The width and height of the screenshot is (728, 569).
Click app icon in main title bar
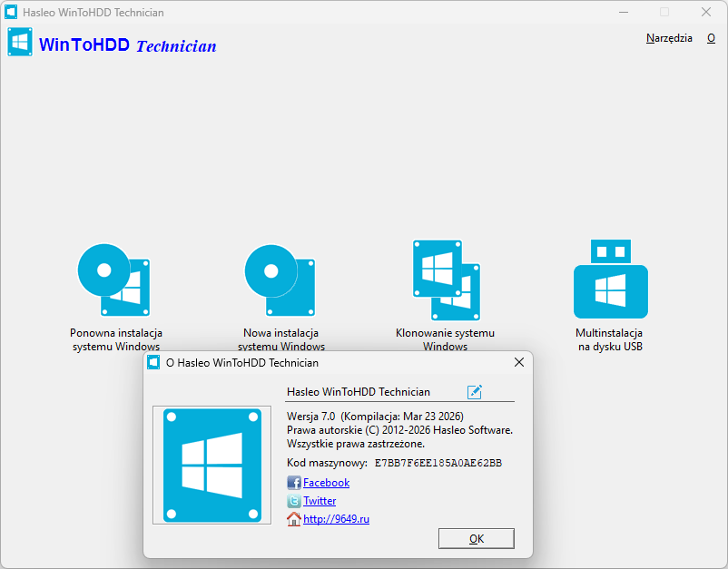[x=11, y=12]
